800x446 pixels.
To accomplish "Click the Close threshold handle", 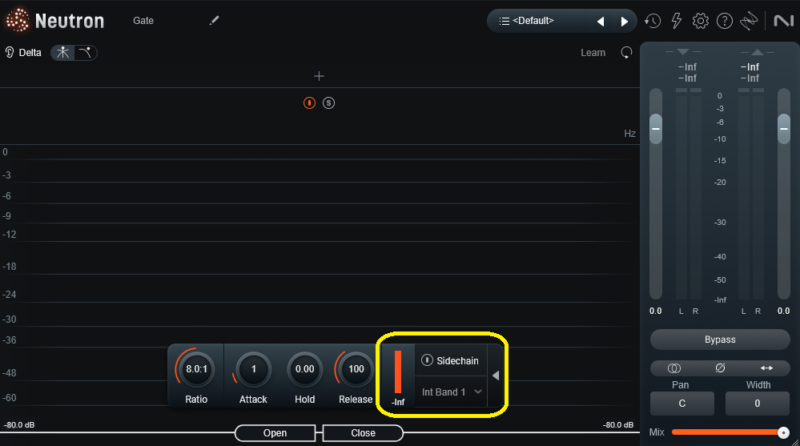I will click(x=363, y=433).
